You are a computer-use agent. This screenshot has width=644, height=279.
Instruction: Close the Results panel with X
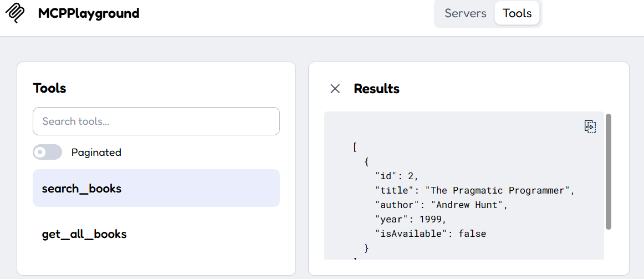[x=335, y=89]
